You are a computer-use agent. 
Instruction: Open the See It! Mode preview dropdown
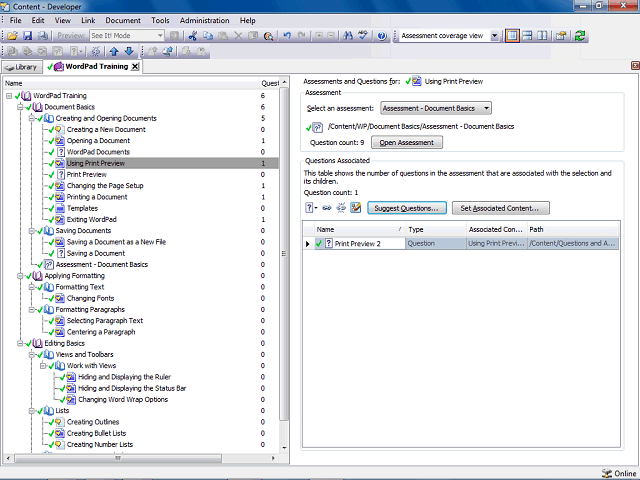pos(160,36)
